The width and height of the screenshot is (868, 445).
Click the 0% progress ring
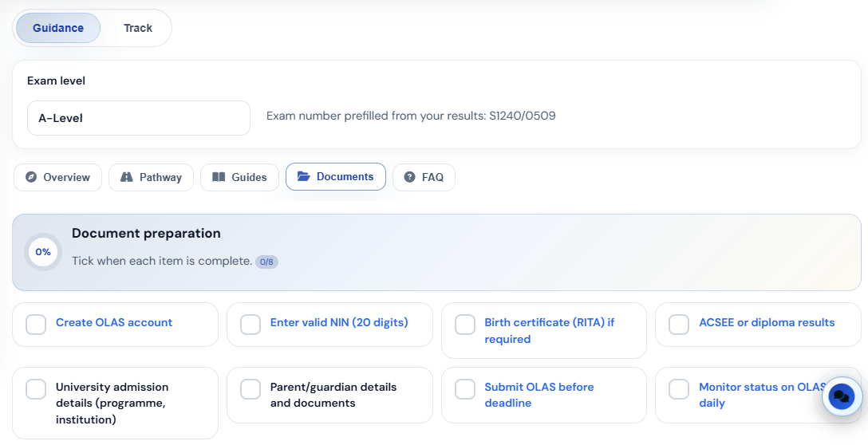[x=43, y=252]
